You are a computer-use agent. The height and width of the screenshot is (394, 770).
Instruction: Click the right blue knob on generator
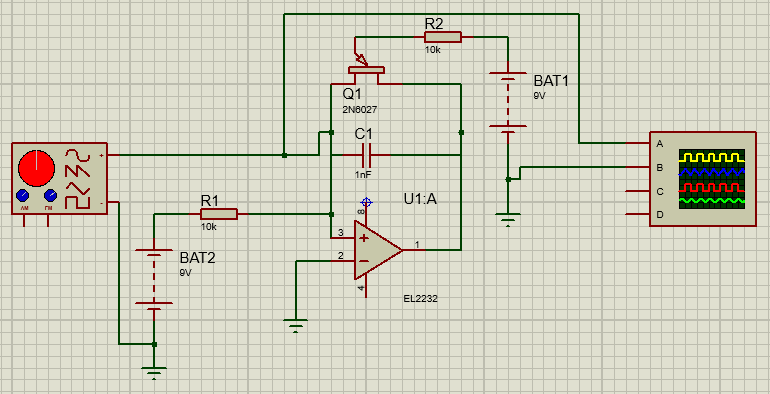coord(50,196)
